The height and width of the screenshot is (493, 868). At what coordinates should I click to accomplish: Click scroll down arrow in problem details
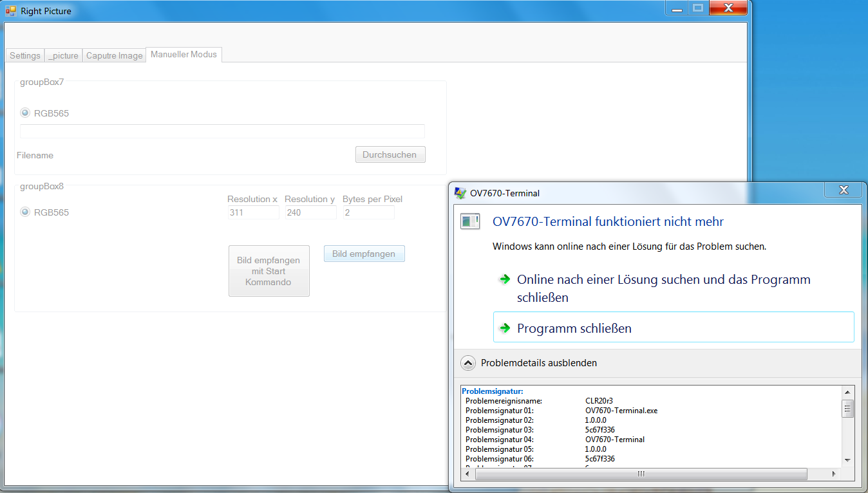pyautogui.click(x=848, y=460)
